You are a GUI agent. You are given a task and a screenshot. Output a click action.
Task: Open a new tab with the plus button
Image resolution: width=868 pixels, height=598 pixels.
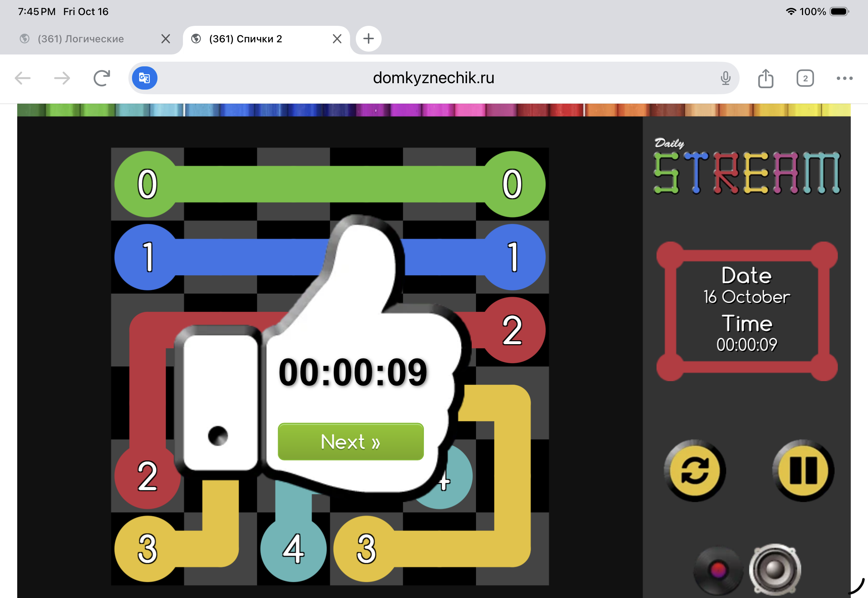click(x=368, y=39)
